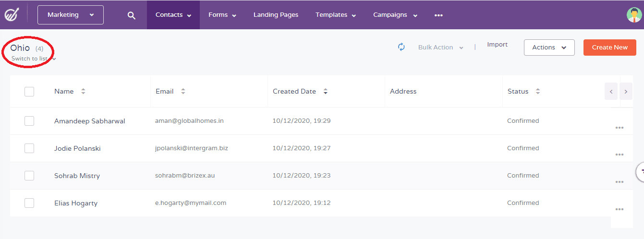644x239 pixels.
Task: Open row options for Amandeep Sabharwal
Action: point(619,128)
